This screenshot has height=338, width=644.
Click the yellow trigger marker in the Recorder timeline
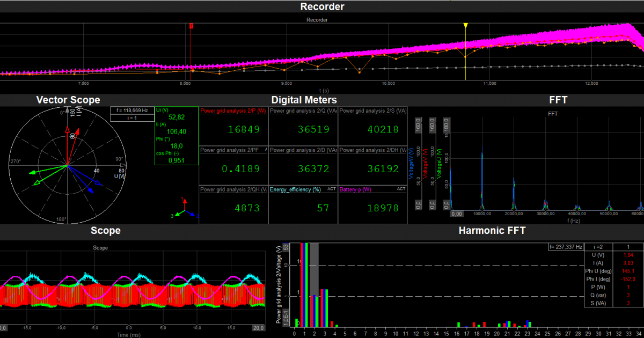pyautogui.click(x=465, y=25)
